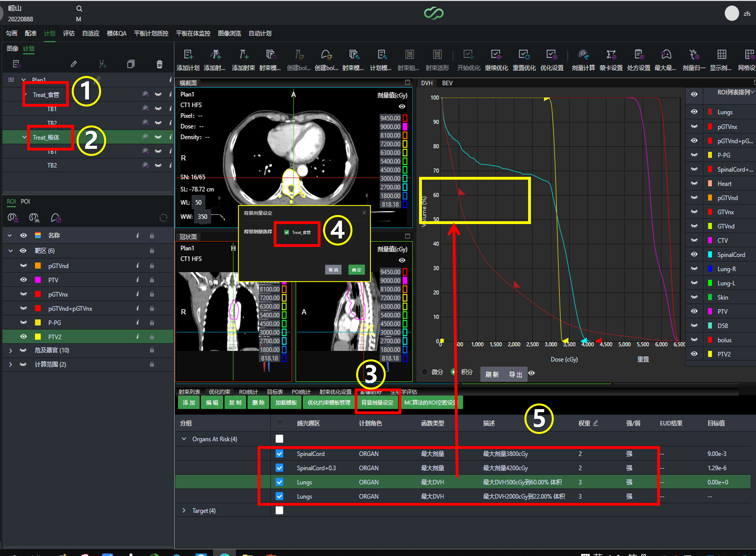Click the search magnifier icon near patient name
Viewport: 756px width, 556px height.
click(x=79, y=8)
